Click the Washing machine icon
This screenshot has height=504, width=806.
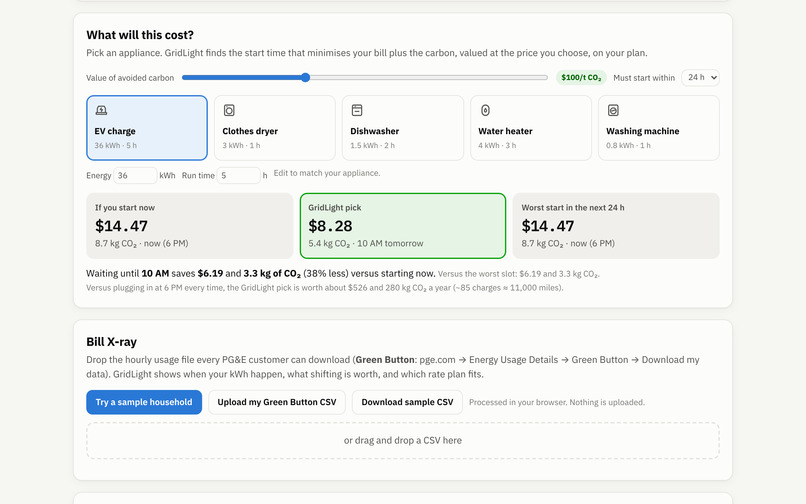coord(613,110)
